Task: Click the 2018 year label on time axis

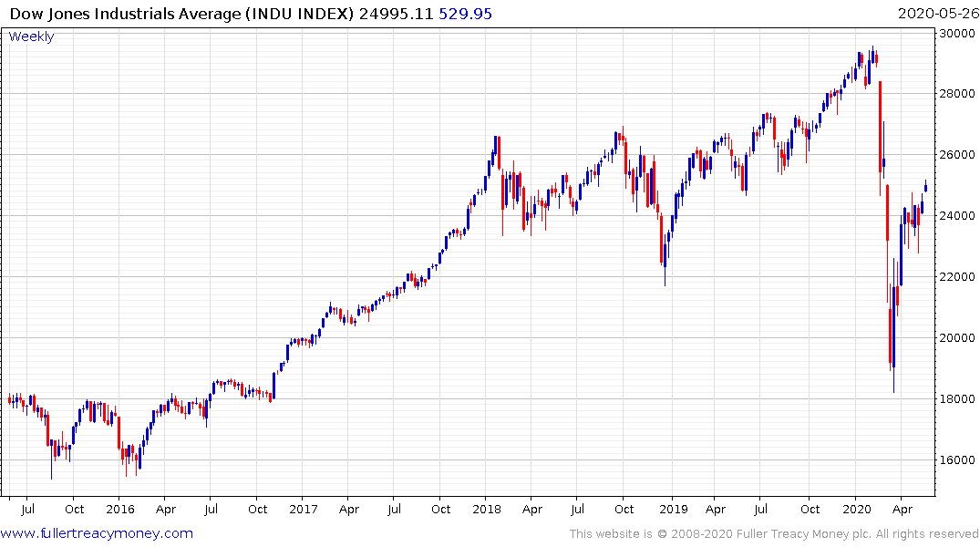Action: pyautogui.click(x=486, y=509)
